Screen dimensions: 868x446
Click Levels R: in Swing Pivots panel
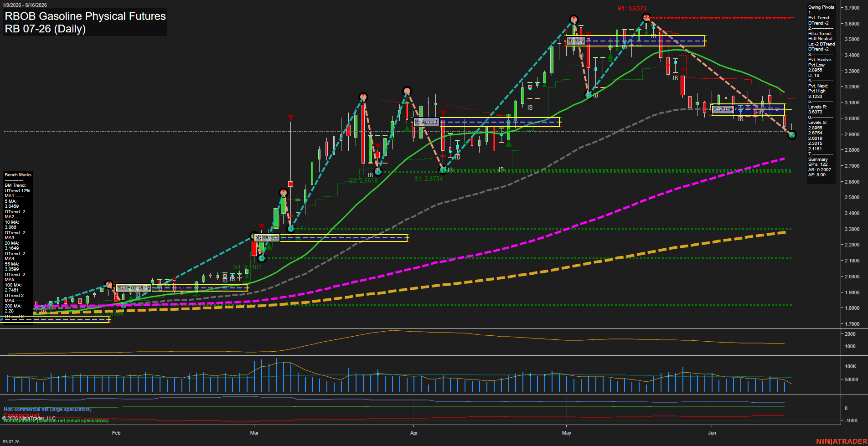[818, 107]
